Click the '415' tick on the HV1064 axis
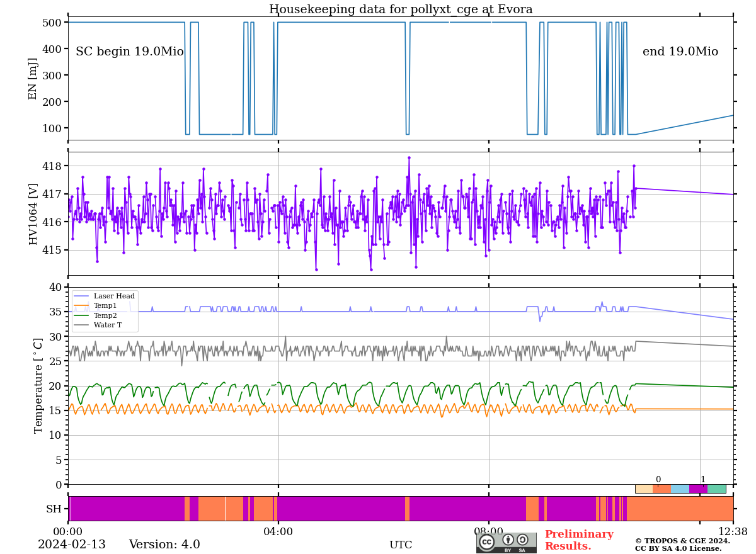This screenshot has height=554, width=756. click(52, 251)
